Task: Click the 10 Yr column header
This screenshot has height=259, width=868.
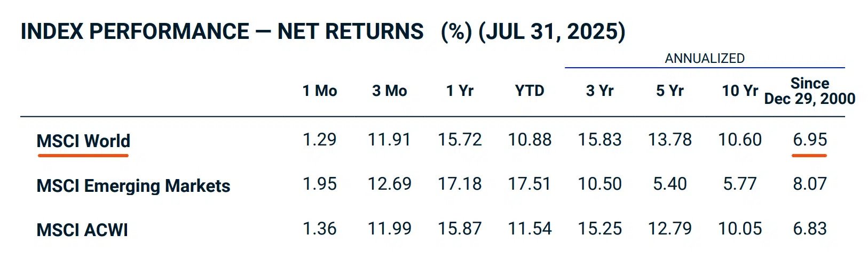Action: tap(740, 91)
